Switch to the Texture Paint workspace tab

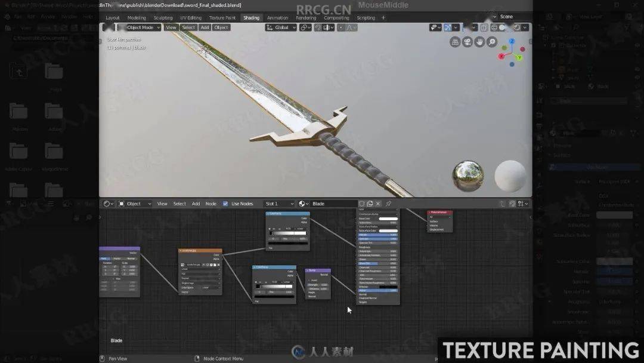point(222,18)
